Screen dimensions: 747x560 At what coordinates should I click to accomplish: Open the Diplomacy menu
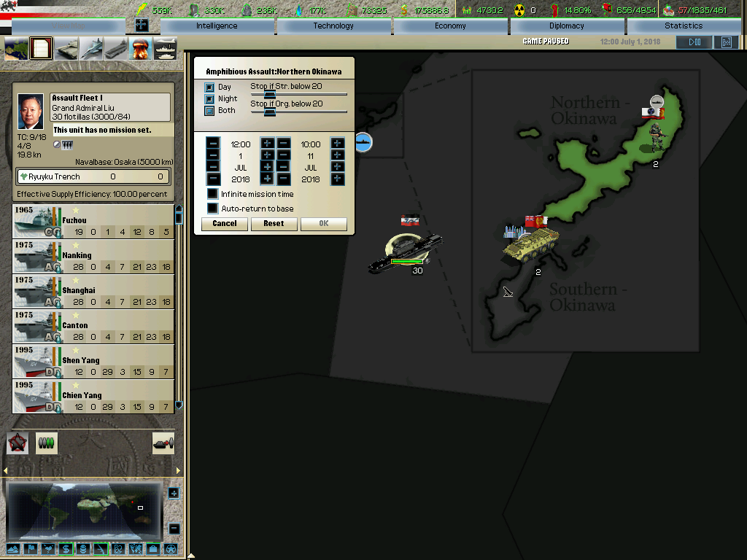pyautogui.click(x=567, y=26)
